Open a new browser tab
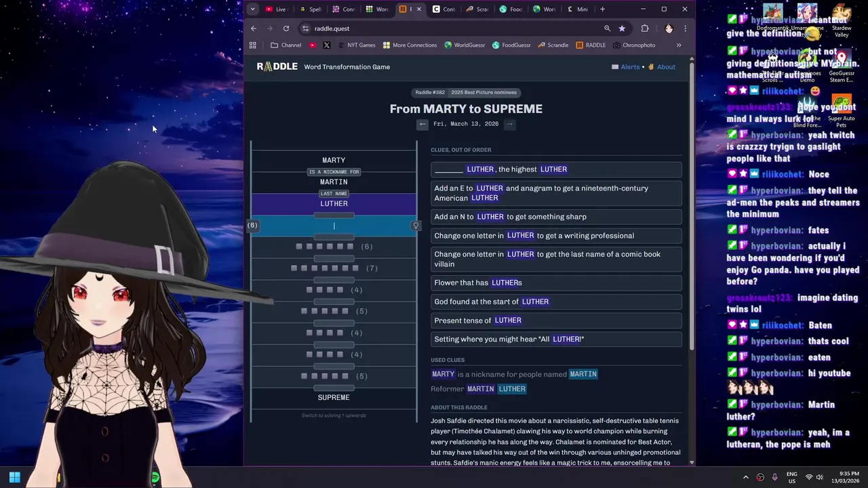The height and width of the screenshot is (488, 868). point(602,9)
